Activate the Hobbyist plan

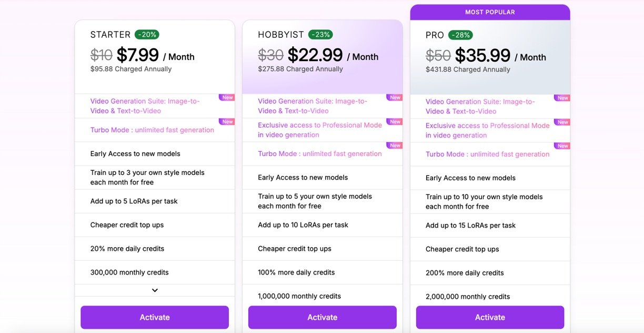pos(322,317)
